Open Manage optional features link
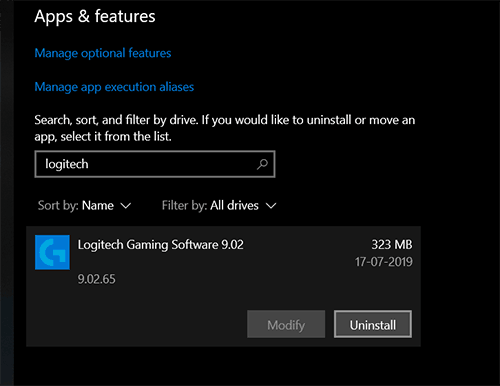This screenshot has height=386, width=500. [103, 53]
